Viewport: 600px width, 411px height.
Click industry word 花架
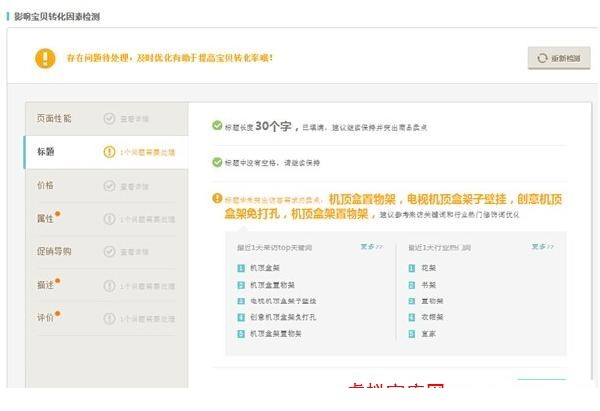[429, 268]
